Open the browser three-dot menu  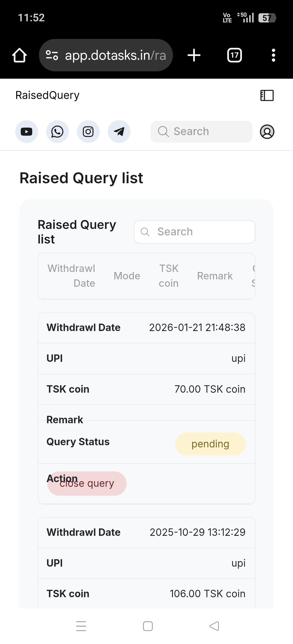(x=274, y=55)
